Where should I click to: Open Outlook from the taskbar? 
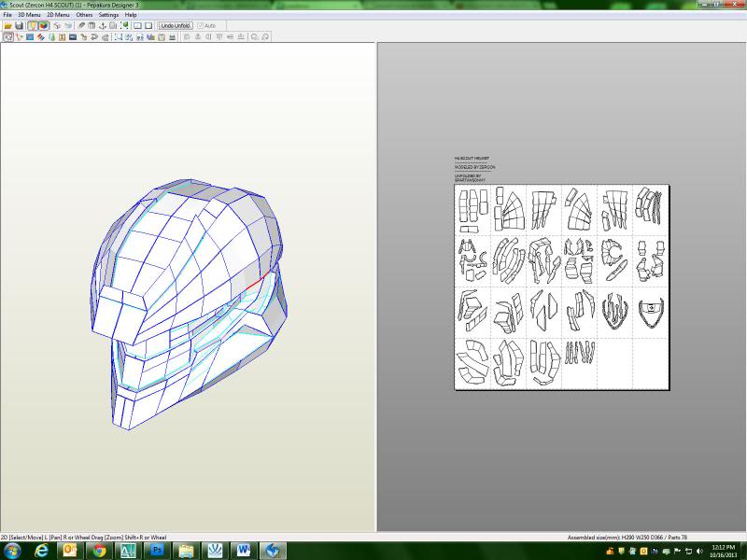pyautogui.click(x=70, y=551)
